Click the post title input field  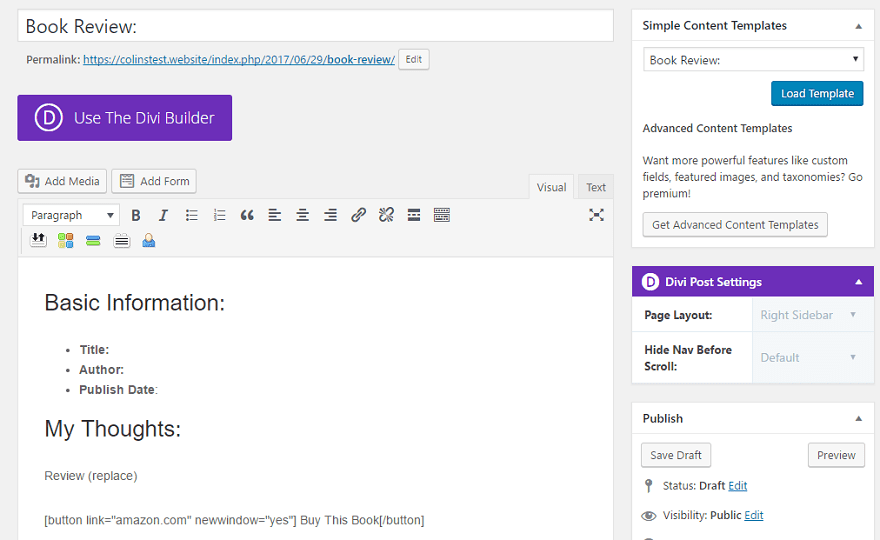[315, 26]
